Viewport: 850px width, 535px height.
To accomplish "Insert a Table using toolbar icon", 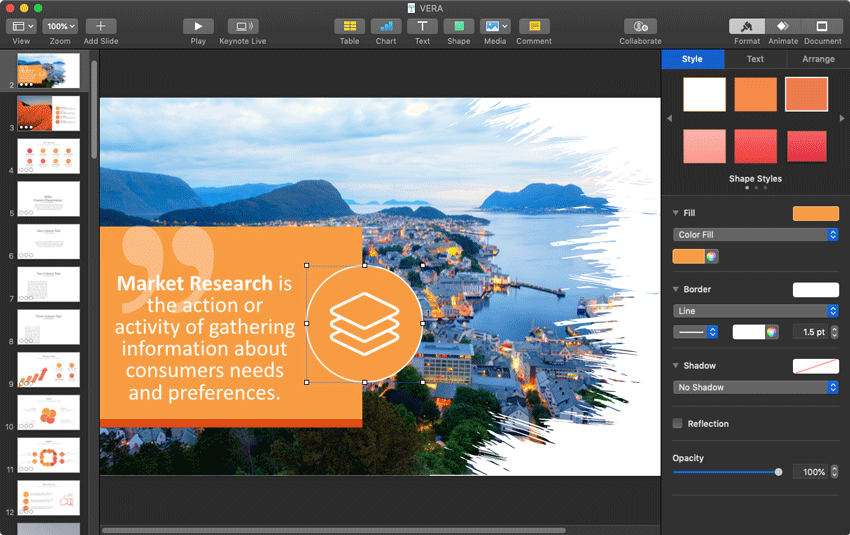I will coord(350,26).
